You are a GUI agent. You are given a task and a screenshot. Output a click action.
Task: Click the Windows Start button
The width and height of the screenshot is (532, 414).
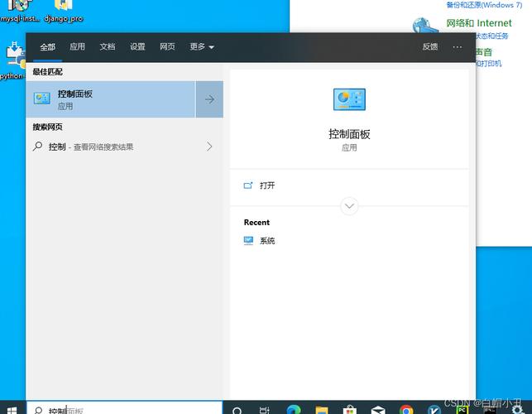pos(12,410)
